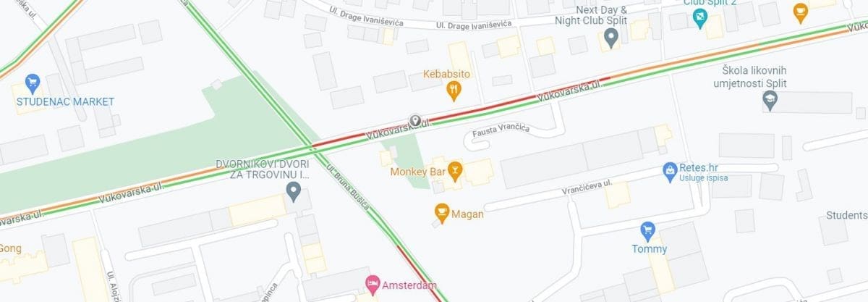Screen dimensions: 868x302
Task: Select the Škola likovnih umjetnosti school pin
Action: [770, 101]
